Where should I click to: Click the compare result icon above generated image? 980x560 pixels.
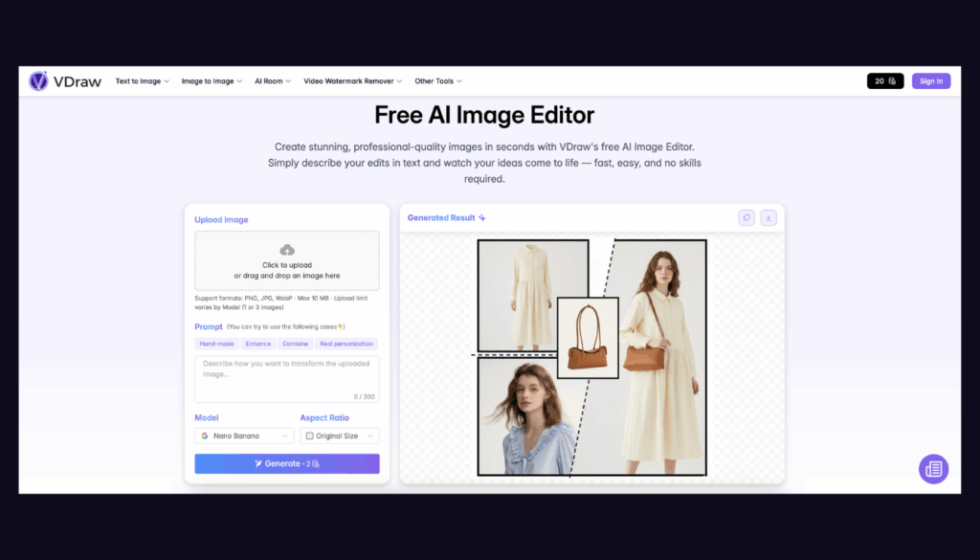coord(746,217)
